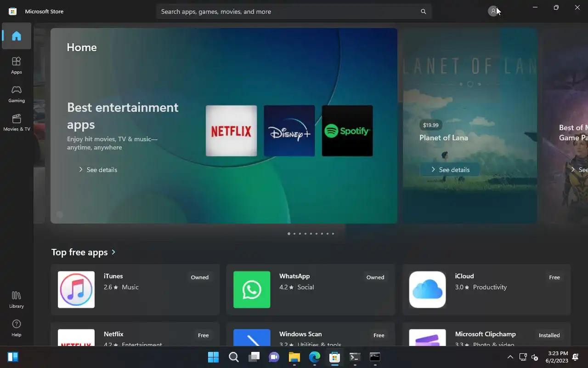Open Microsoft Edge on taskbar

pyautogui.click(x=315, y=357)
